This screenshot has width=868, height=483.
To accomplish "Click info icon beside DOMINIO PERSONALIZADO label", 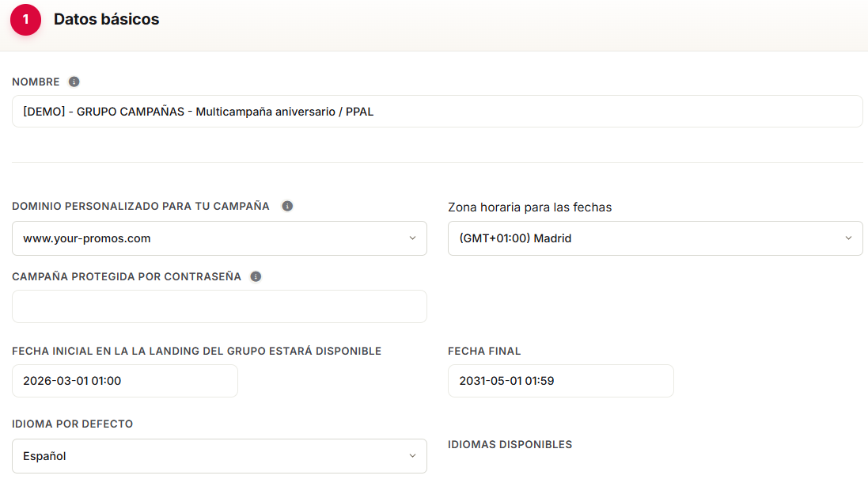I will tap(287, 206).
